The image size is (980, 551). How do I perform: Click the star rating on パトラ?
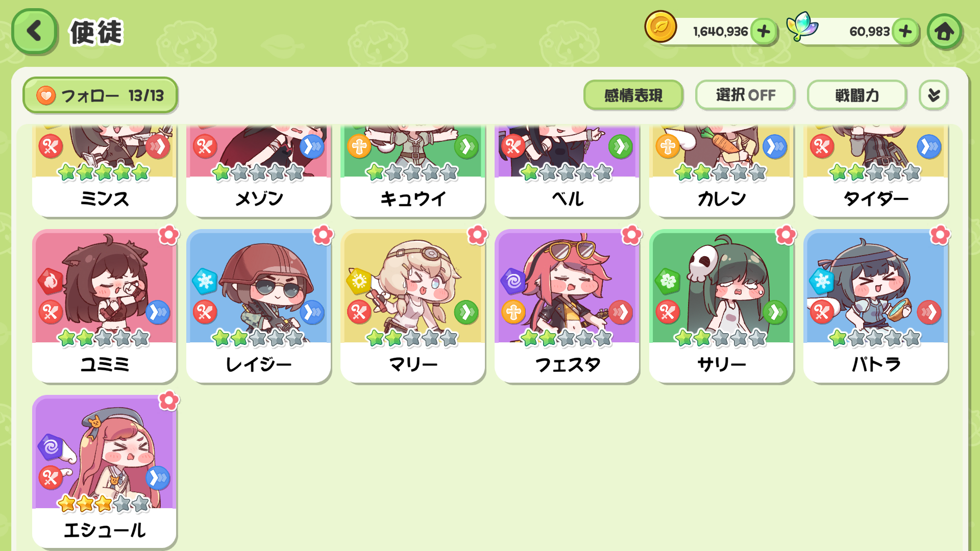(x=875, y=338)
